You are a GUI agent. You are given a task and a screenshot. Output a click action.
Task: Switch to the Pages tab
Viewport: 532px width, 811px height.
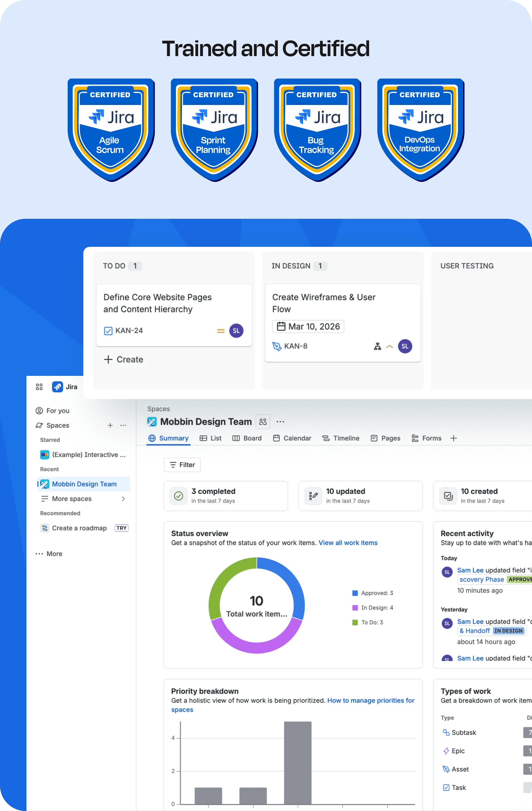click(x=386, y=438)
